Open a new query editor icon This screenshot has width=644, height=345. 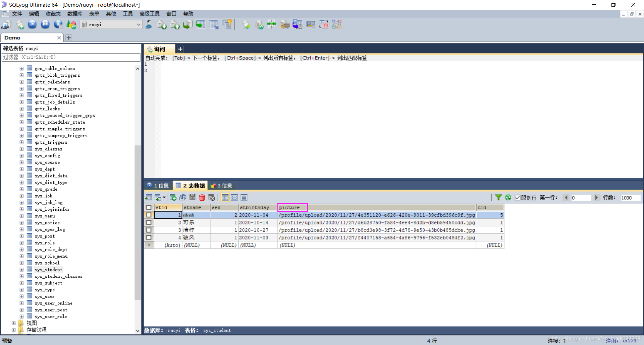click(20, 24)
